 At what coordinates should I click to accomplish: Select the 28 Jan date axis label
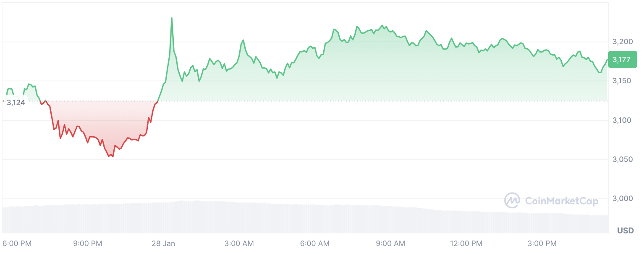[163, 243]
